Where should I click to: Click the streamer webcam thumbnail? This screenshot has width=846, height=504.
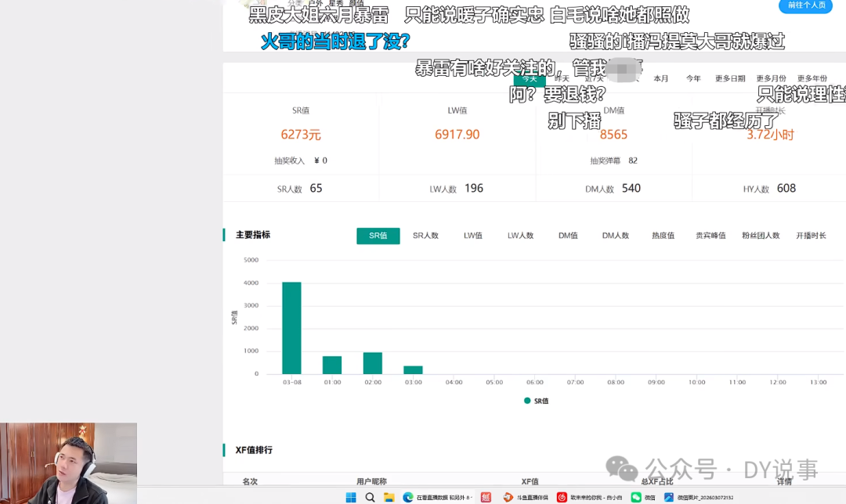[x=68, y=463]
